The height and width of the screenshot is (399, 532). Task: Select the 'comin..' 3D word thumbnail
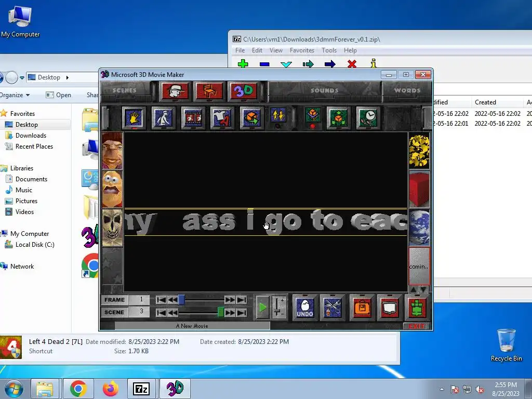tap(419, 266)
